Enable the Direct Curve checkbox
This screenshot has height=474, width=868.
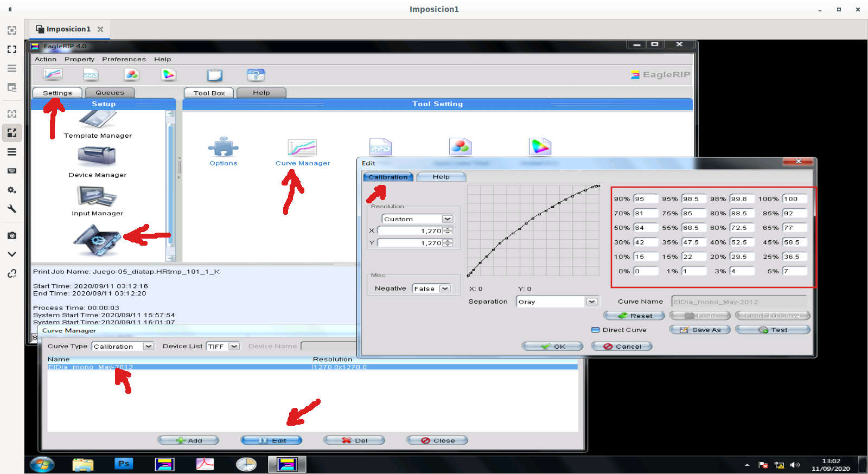[x=595, y=330]
